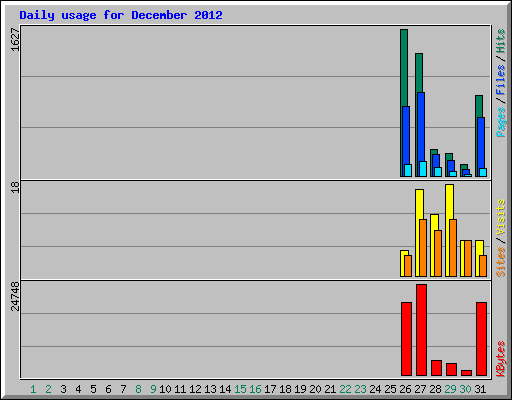The width and height of the screenshot is (512, 400).
Task: Select day label "13" on the axis
Action: pyautogui.click(x=210, y=389)
